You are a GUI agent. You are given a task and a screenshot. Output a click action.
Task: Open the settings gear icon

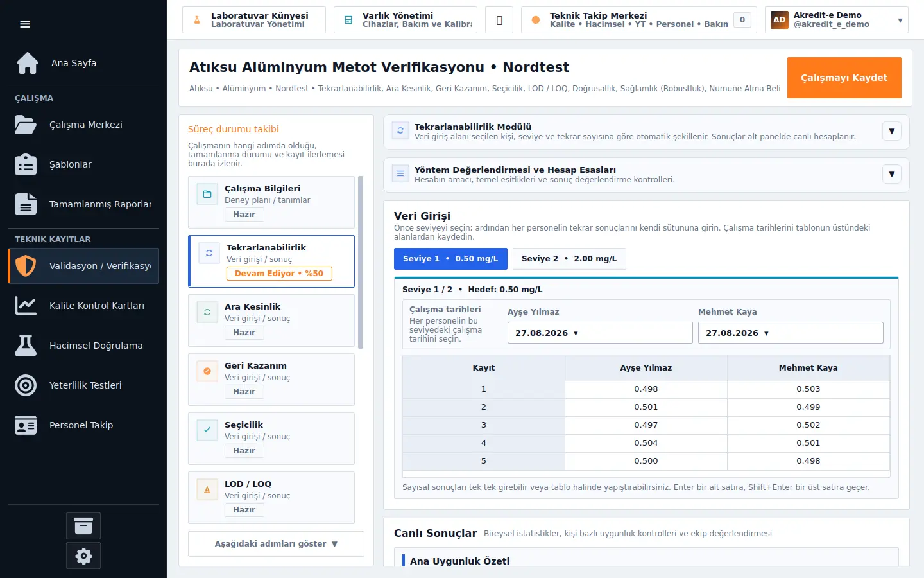click(83, 556)
